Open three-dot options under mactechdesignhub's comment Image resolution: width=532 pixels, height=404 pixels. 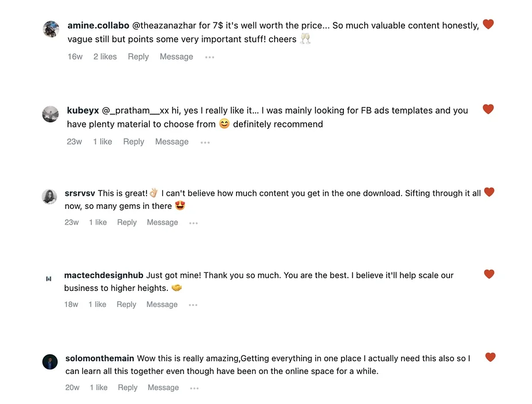pos(193,305)
